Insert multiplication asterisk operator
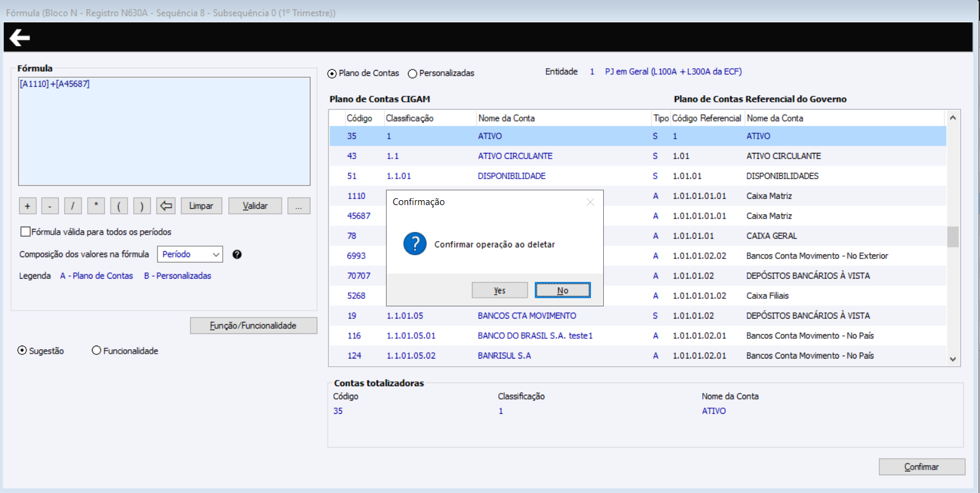 click(96, 206)
